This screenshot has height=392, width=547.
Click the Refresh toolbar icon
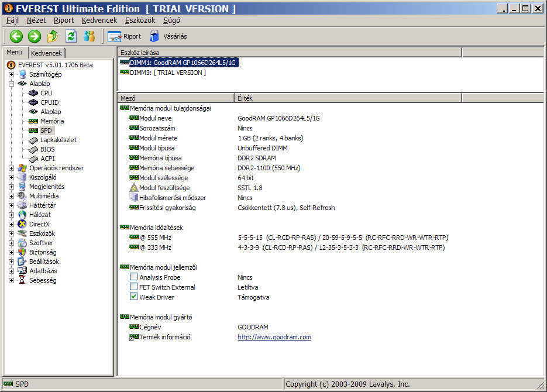pos(71,36)
